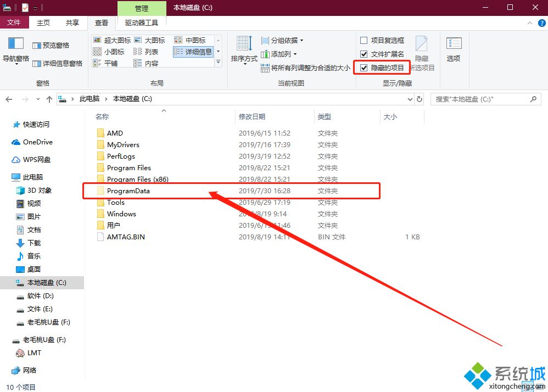Open 选项 folder options
The height and width of the screenshot is (392, 548).
click(454, 49)
